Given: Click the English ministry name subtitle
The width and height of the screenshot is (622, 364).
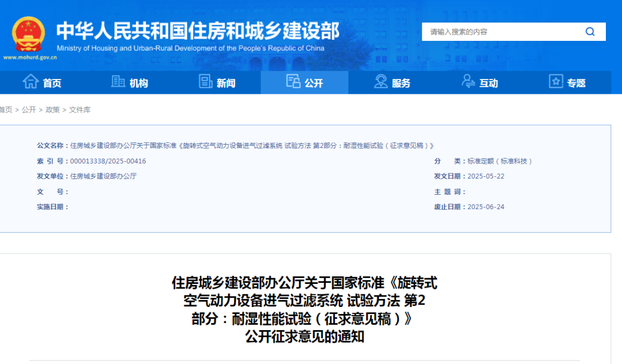Looking at the screenshot, I should 191,48.
